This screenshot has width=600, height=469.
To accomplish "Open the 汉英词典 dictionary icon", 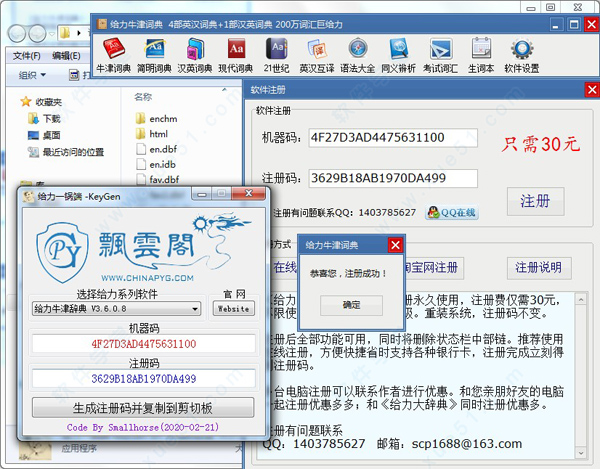I will [194, 52].
